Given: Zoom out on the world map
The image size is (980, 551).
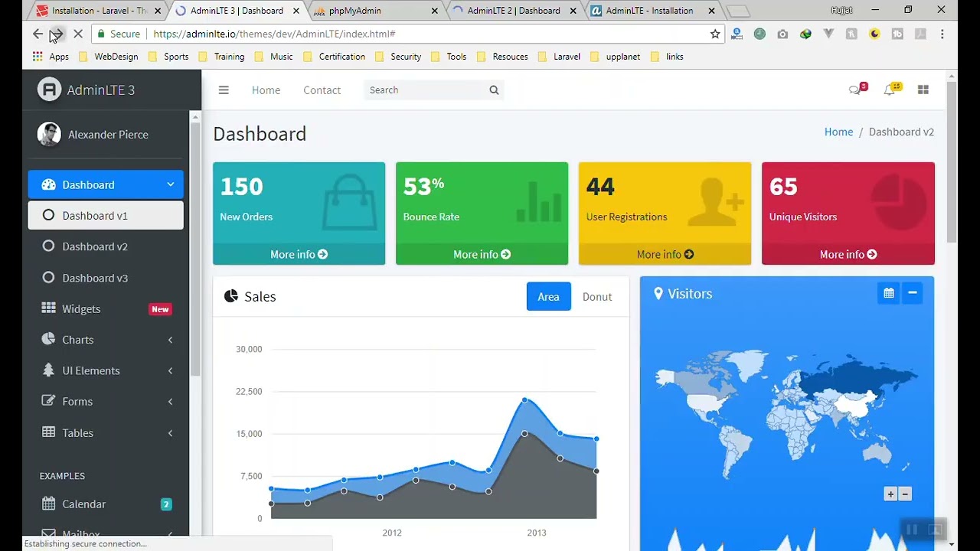Looking at the screenshot, I should pos(905,494).
